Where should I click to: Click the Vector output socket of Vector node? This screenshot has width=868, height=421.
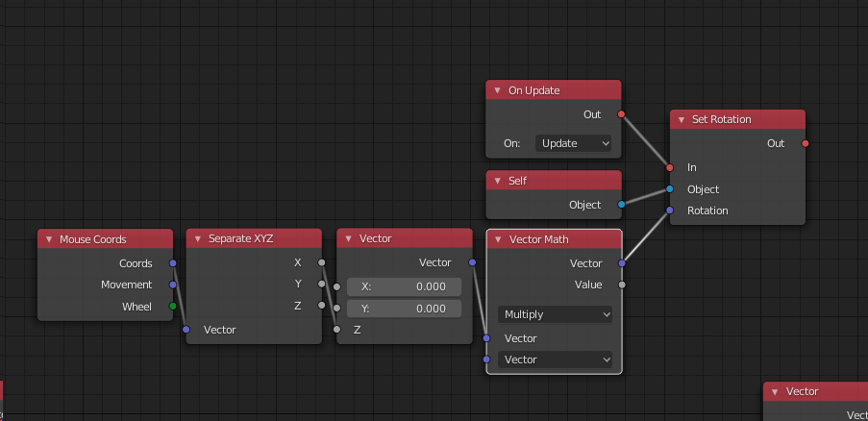pos(472,262)
